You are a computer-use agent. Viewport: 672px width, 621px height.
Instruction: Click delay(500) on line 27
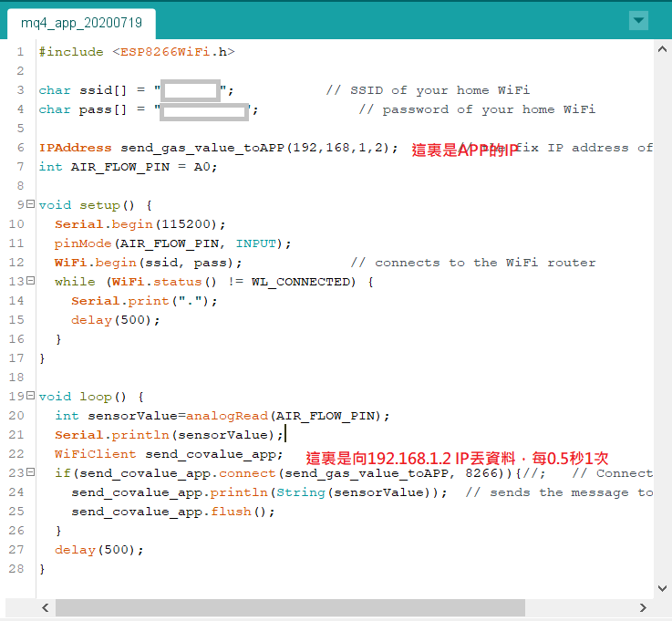[x=98, y=550]
